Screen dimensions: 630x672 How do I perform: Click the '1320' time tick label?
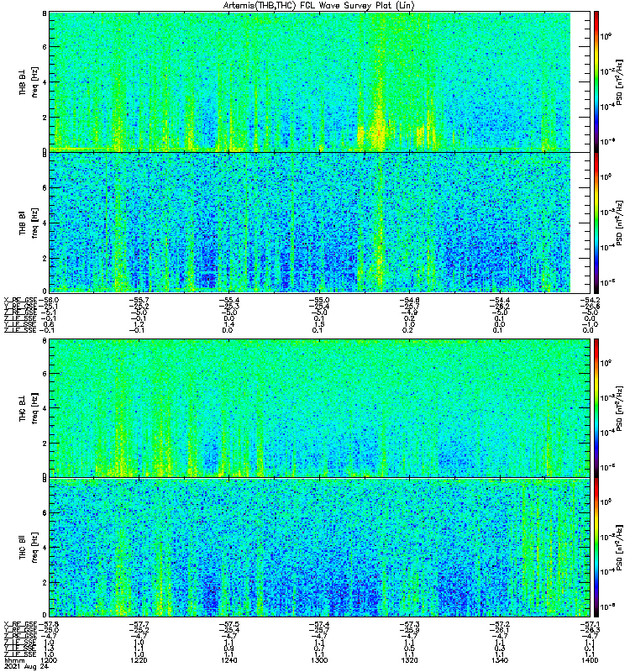[x=409, y=660]
